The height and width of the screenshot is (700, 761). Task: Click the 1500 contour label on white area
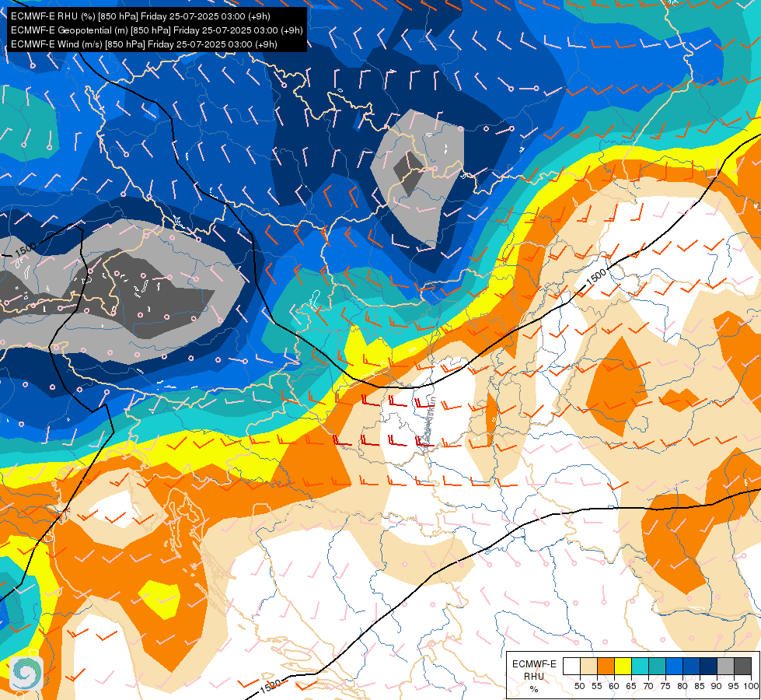(596, 277)
